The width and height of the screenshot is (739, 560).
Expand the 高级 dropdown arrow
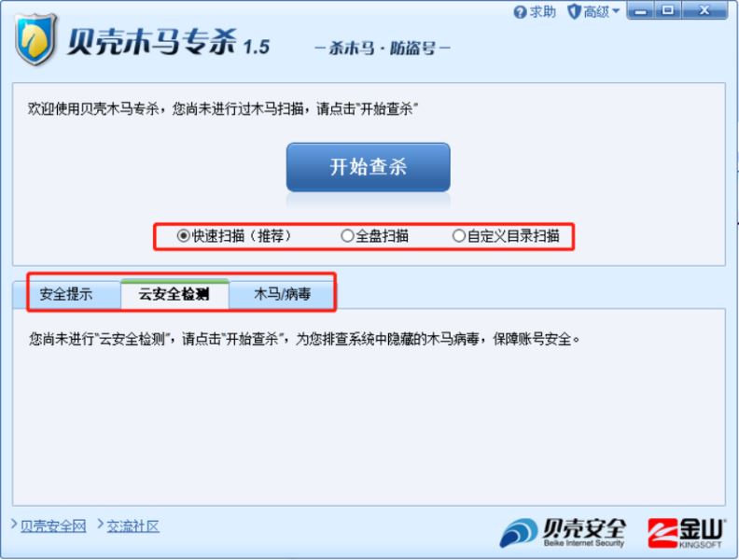(x=616, y=11)
